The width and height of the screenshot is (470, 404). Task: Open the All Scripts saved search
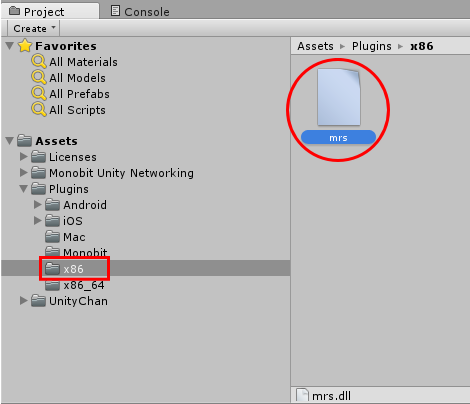pyautogui.click(x=69, y=110)
